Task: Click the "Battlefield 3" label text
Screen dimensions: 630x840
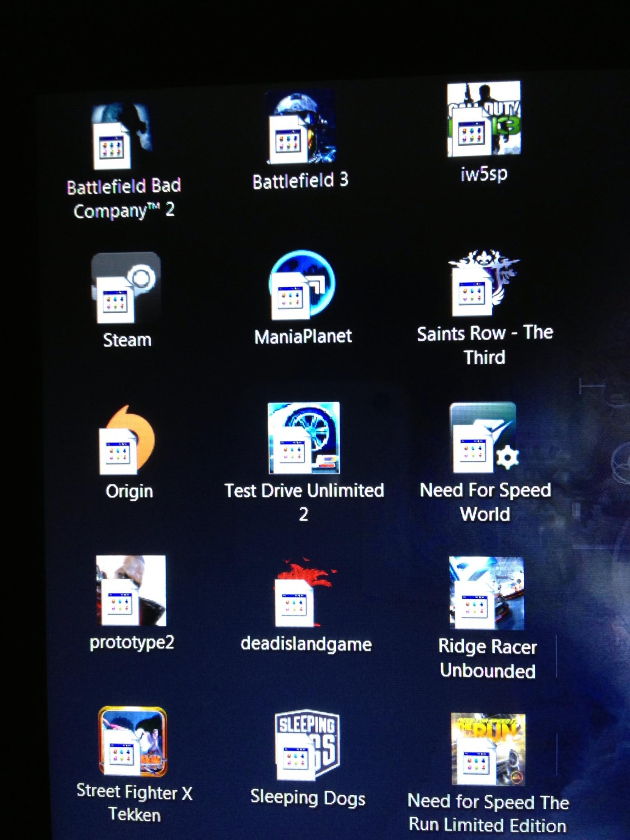Action: [x=300, y=181]
